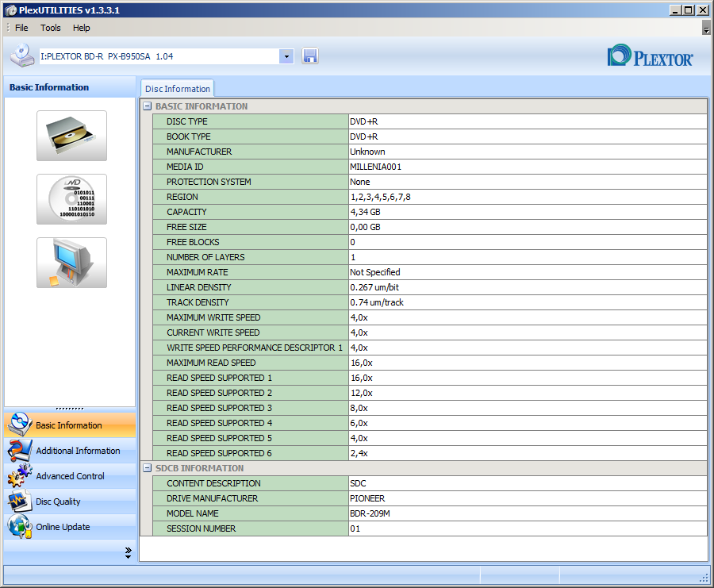Open the drive selection dropdown arrow
Image resolution: width=714 pixels, height=588 pixels.
(286, 56)
